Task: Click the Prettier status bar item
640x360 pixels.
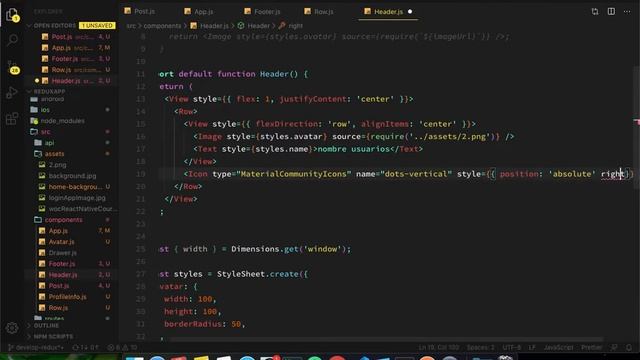Action: point(591,347)
